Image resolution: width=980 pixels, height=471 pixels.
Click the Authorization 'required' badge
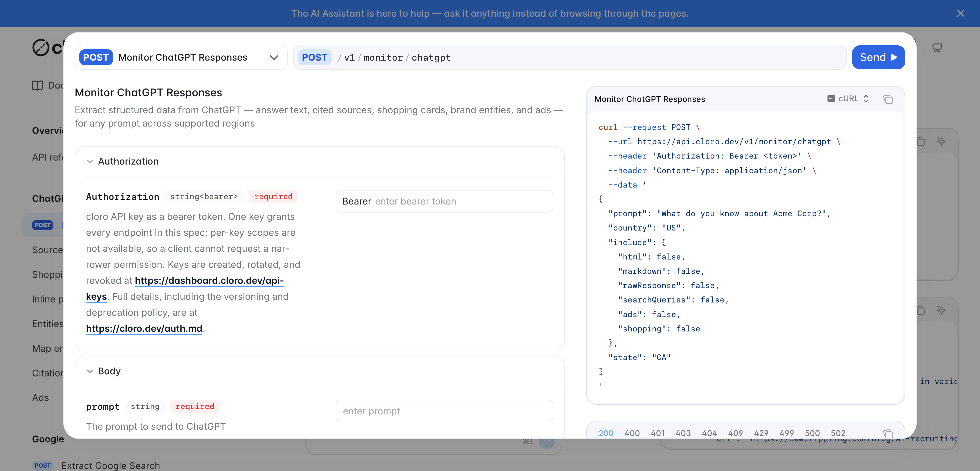(x=273, y=197)
